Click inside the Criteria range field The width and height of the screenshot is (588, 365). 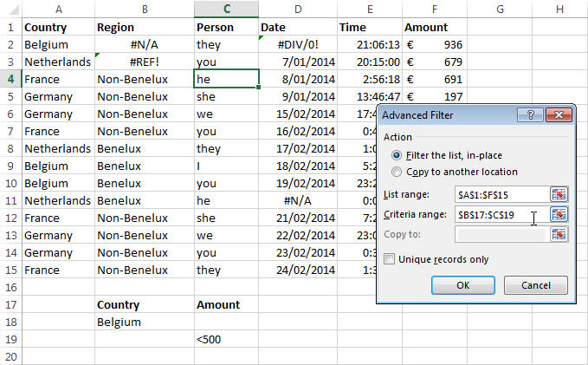501,214
